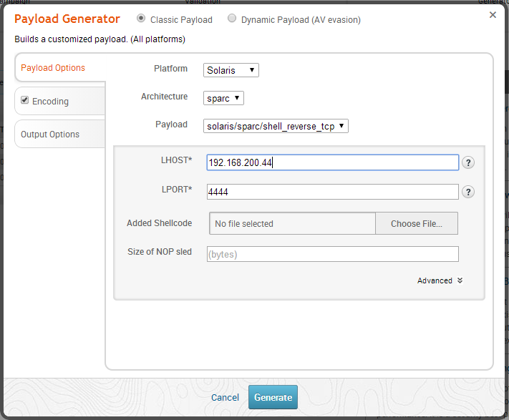Click into the LPORT input field
Viewport: 509px width, 420px height.
[x=332, y=192]
